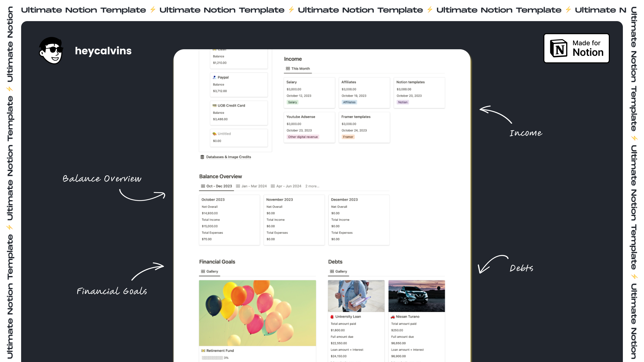
Task: Click the $3,486.00 UOB balance
Action: [220, 119]
